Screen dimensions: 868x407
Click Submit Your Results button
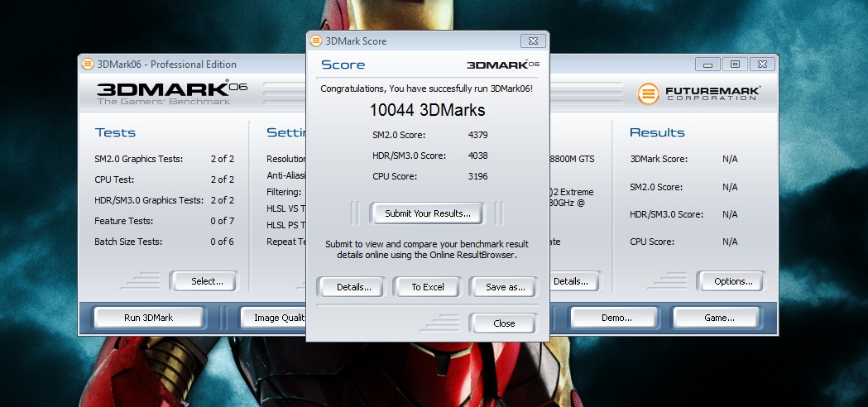coord(427,213)
